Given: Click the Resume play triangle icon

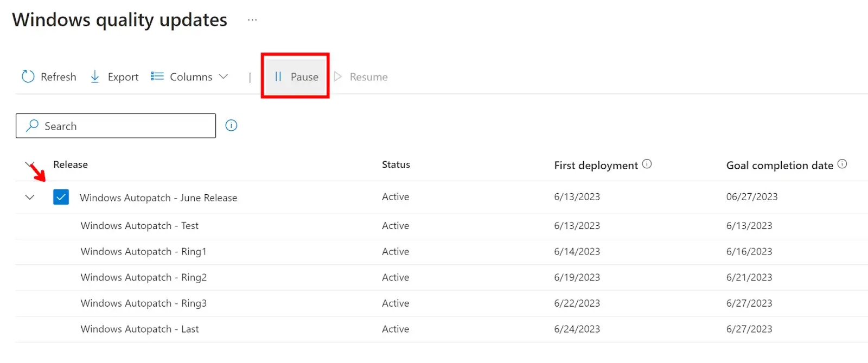Looking at the screenshot, I should tap(338, 77).
